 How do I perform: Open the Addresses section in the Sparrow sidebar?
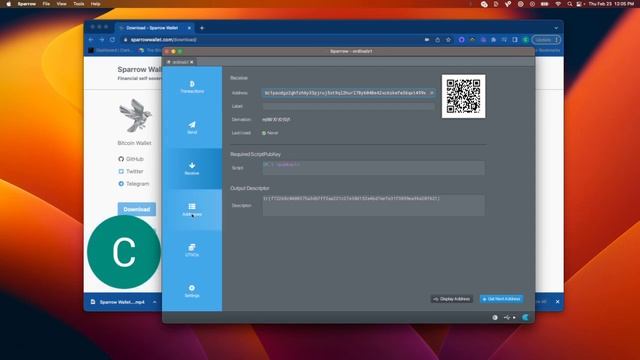click(192, 209)
